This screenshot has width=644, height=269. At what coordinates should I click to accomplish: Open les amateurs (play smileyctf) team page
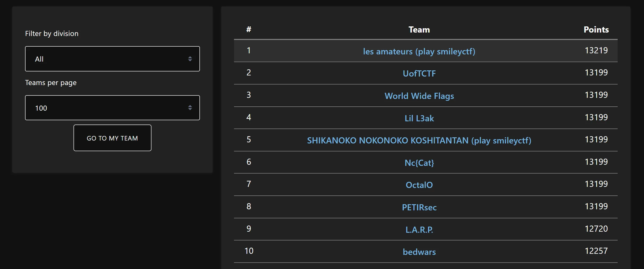coord(419,51)
